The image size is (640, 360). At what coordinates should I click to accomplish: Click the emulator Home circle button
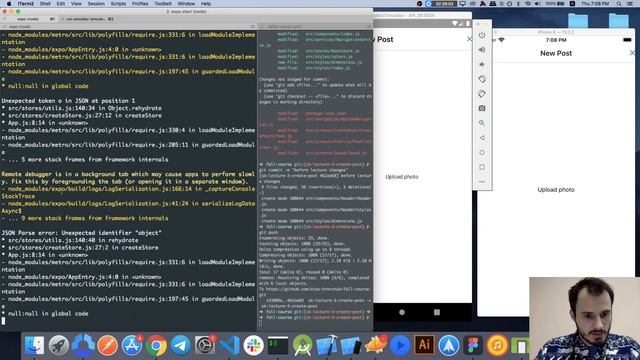pyautogui.click(x=482, y=152)
